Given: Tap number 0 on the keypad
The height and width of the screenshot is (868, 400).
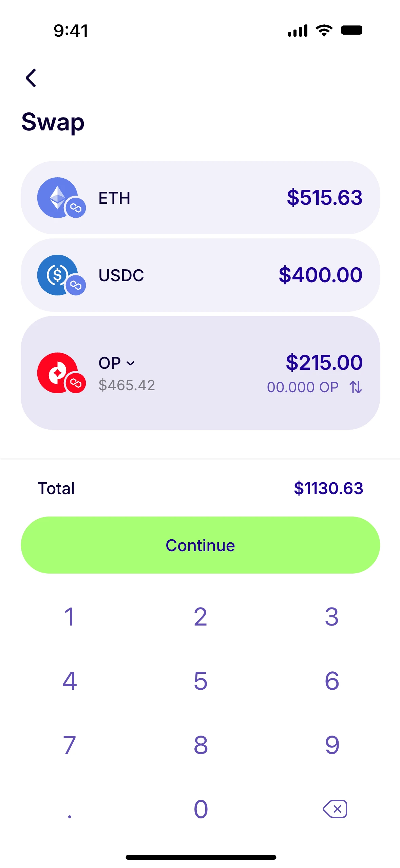Looking at the screenshot, I should click(200, 809).
